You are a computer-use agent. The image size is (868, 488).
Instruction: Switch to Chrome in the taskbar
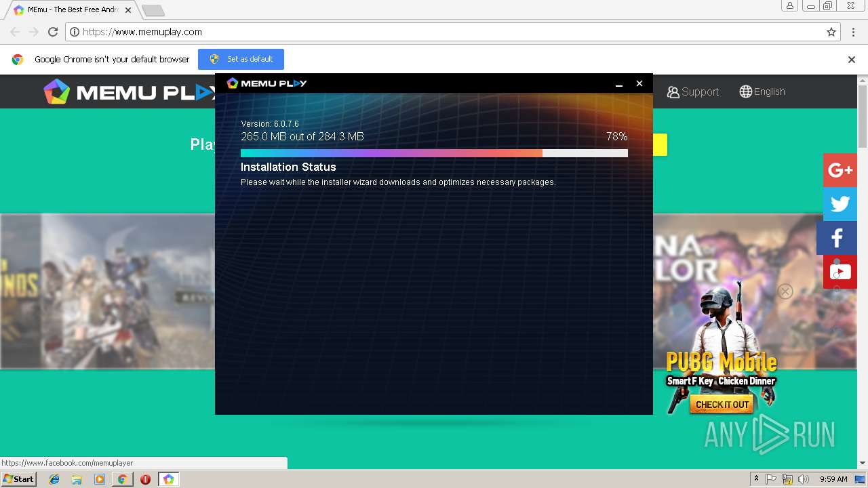pos(122,479)
